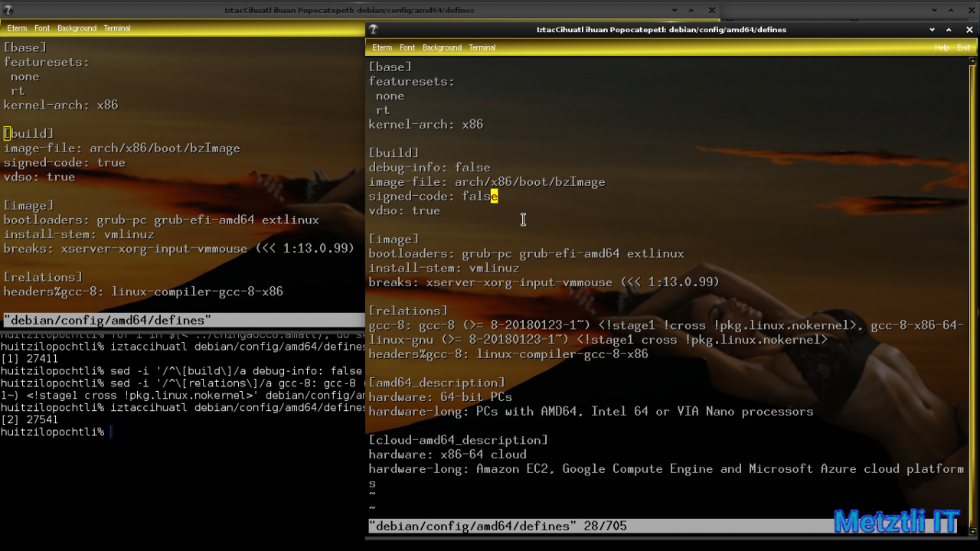
Task: Click 'bootloaders:' line in front window
Action: tap(526, 254)
